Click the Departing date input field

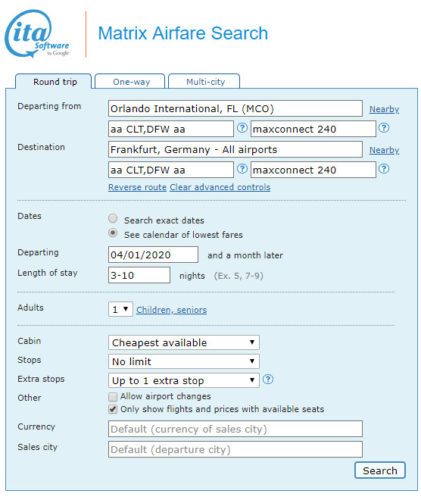point(153,255)
